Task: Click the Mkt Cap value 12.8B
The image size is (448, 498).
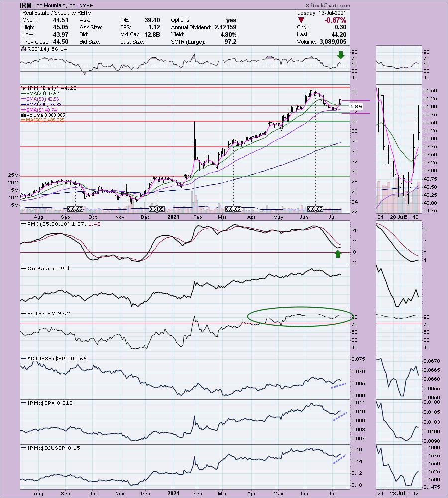Action: click(152, 35)
